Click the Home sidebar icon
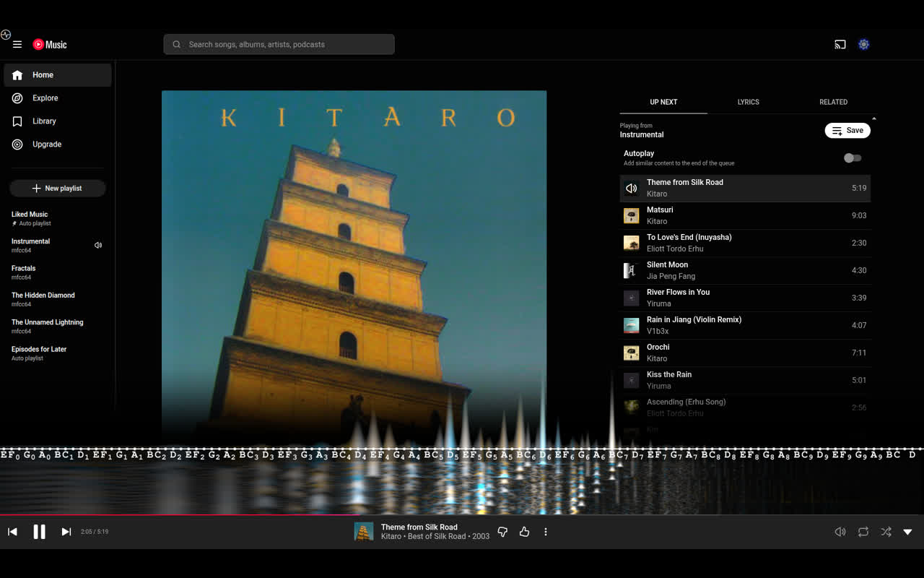The width and height of the screenshot is (924, 578). click(x=17, y=75)
